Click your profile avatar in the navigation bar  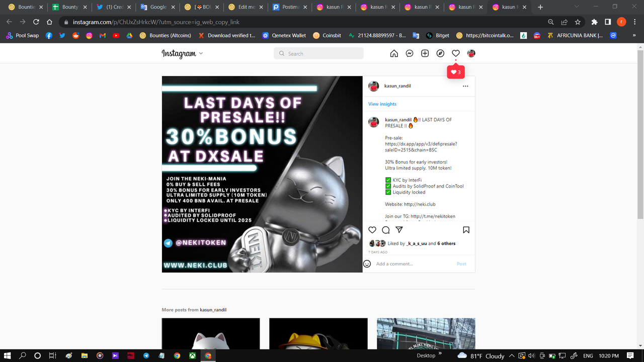click(x=471, y=53)
